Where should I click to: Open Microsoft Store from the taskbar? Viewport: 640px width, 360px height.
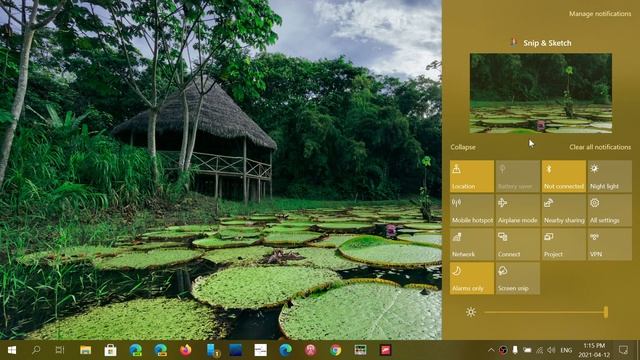(110, 350)
